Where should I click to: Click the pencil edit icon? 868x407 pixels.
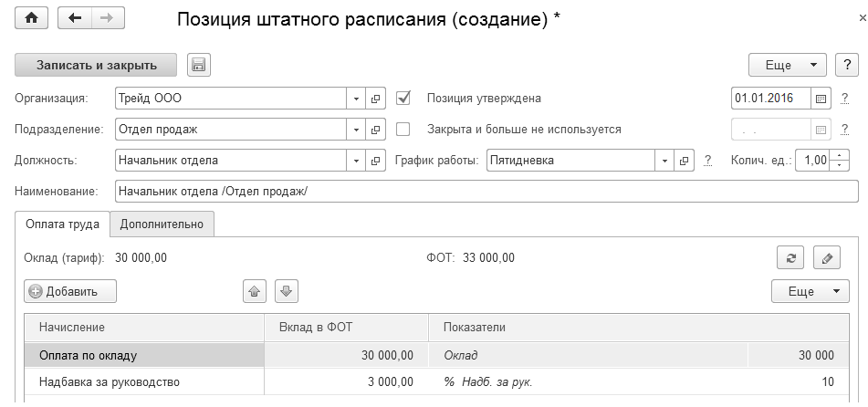[825, 258]
